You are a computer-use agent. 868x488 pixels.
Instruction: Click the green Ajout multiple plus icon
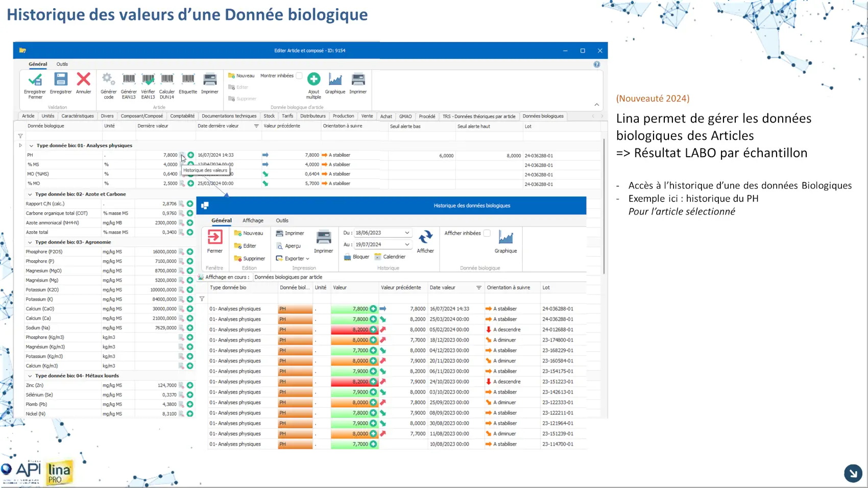tap(314, 79)
